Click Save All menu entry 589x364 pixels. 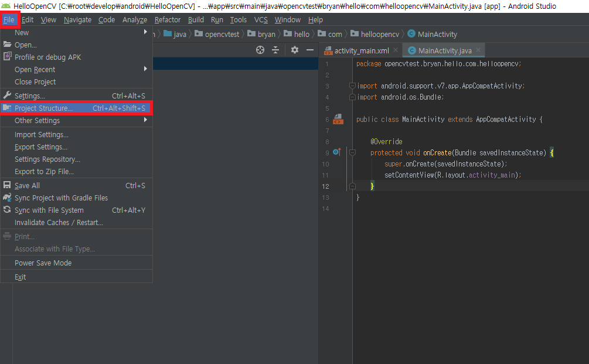pyautogui.click(x=76, y=186)
